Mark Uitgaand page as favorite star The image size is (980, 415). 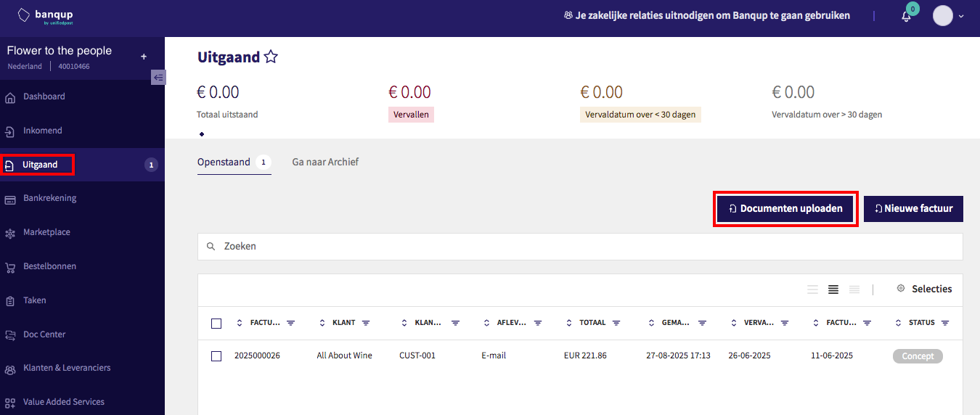coord(271,57)
